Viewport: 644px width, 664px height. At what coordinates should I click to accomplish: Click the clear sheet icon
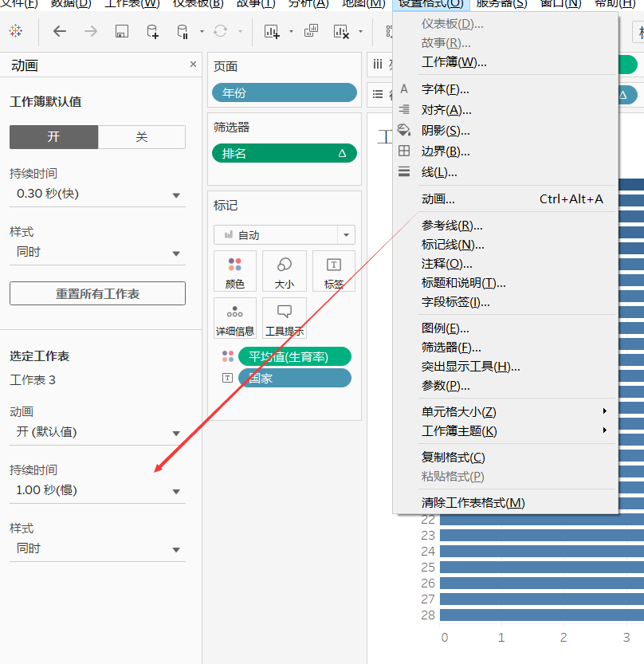point(341,31)
